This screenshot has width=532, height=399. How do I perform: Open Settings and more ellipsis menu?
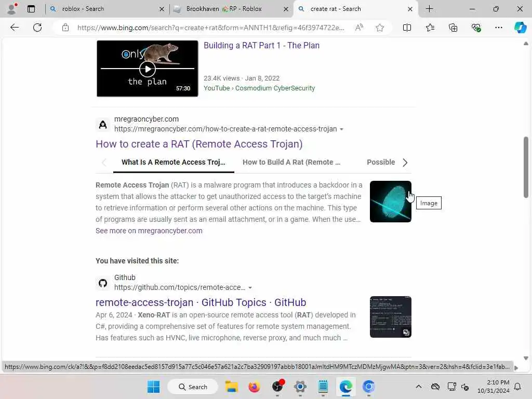pos(498,28)
